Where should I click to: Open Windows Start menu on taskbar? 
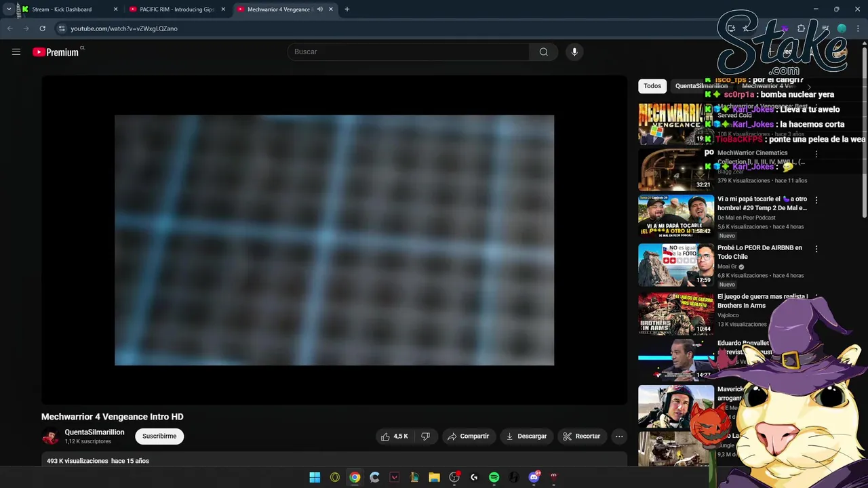[315, 477]
